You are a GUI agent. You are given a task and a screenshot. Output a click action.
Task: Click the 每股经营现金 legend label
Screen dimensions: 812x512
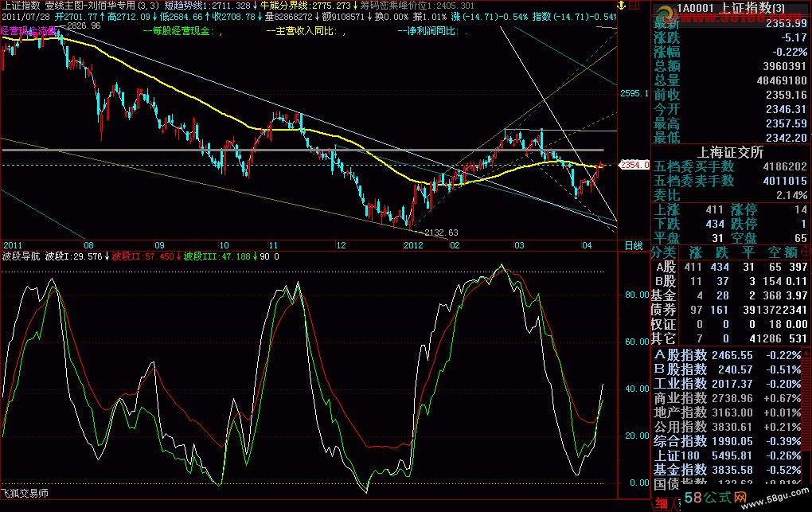point(182,31)
